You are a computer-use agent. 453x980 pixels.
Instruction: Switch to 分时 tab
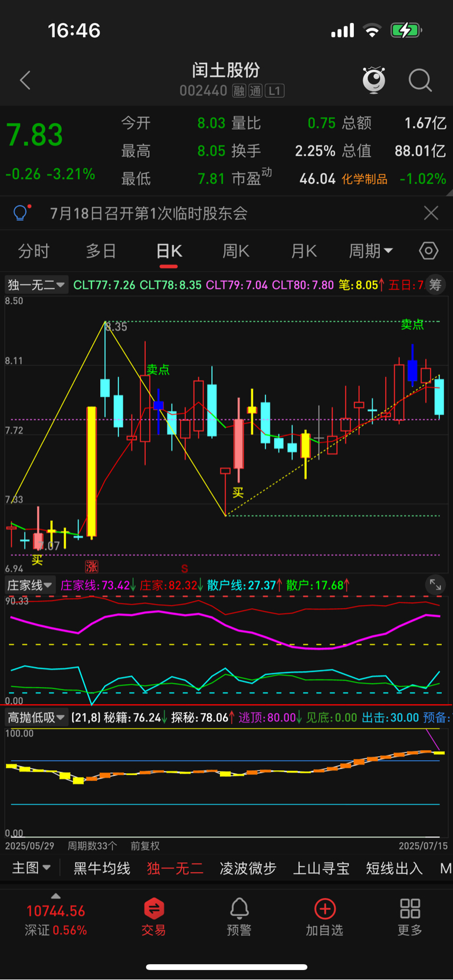click(x=34, y=251)
